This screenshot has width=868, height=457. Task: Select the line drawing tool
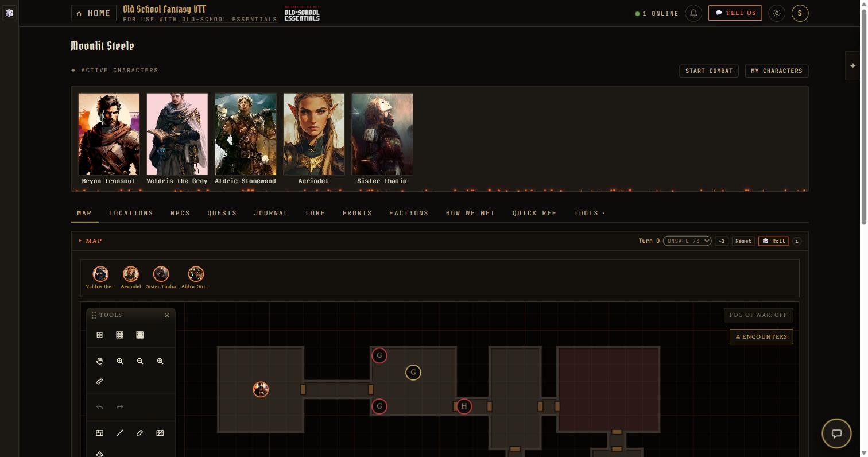119,433
